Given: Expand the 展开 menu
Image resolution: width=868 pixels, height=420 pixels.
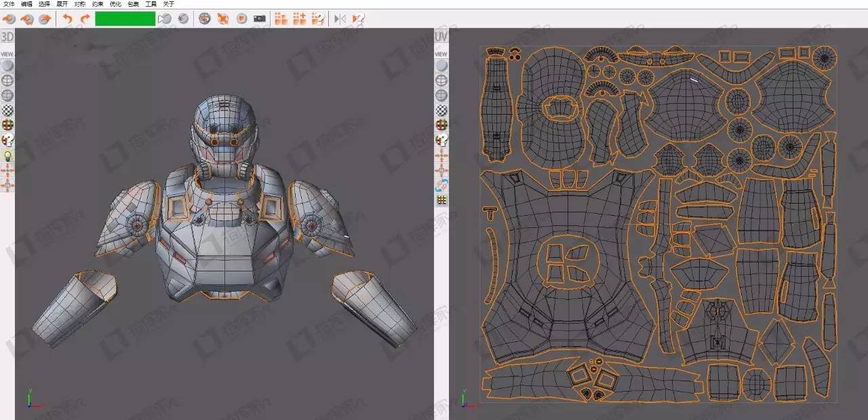Looking at the screenshot, I should click(62, 4).
